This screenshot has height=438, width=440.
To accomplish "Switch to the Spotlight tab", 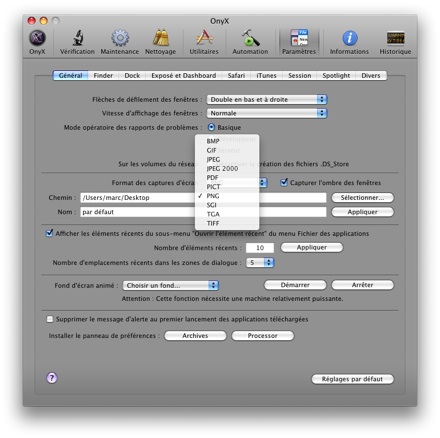I will [x=336, y=76].
